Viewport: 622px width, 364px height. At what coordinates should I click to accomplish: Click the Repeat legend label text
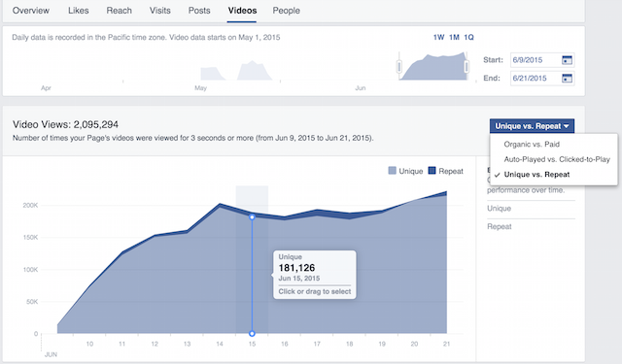tap(451, 171)
